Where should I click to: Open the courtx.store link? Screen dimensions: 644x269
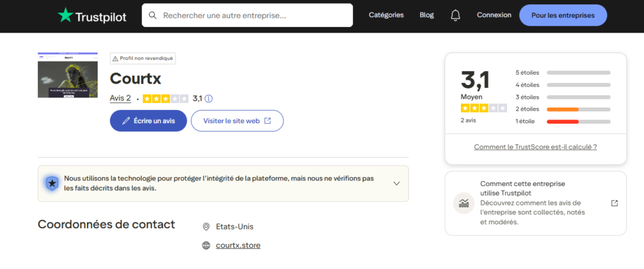[x=238, y=246]
